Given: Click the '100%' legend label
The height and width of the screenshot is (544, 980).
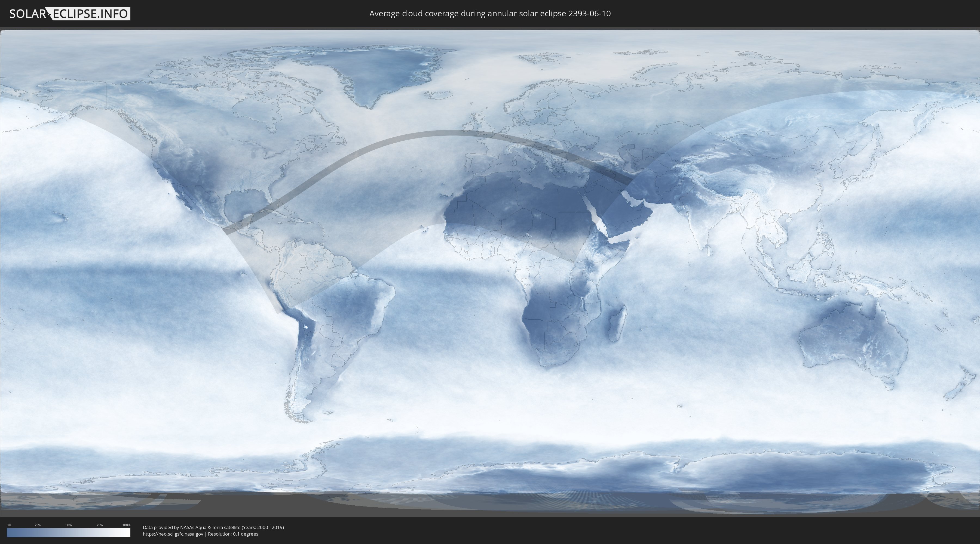Looking at the screenshot, I should pos(126,525).
